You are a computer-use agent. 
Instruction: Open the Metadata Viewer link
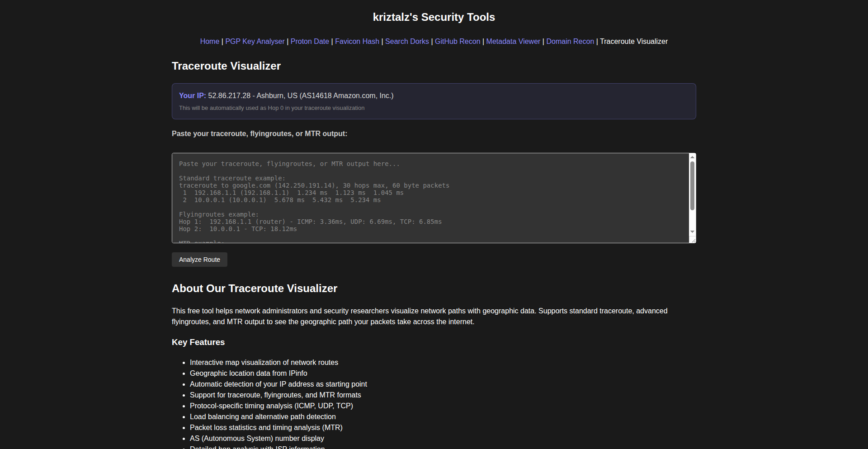click(x=513, y=41)
